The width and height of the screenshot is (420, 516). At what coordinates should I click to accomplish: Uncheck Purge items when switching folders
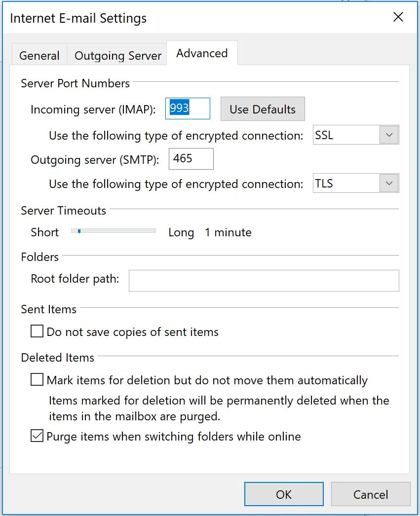coord(37,436)
